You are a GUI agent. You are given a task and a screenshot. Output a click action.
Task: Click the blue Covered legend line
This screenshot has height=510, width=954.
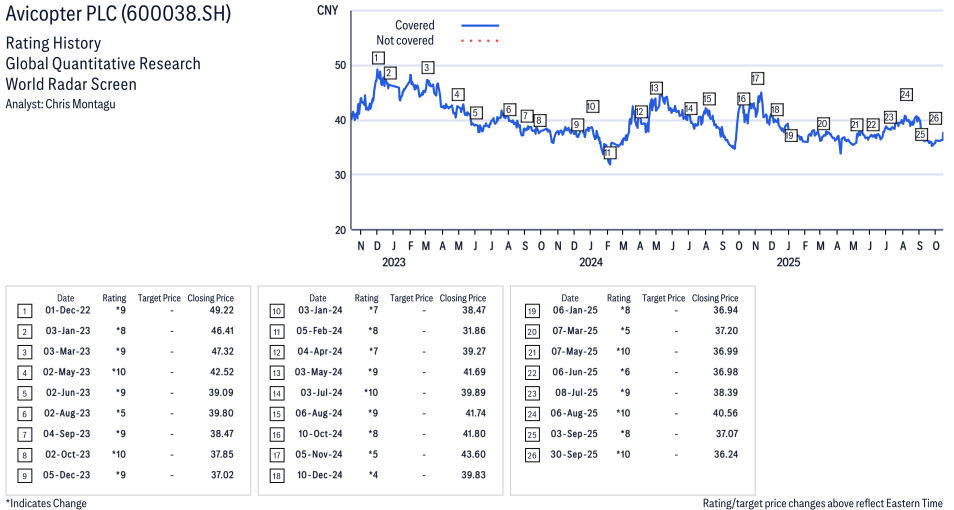pyautogui.click(x=480, y=26)
